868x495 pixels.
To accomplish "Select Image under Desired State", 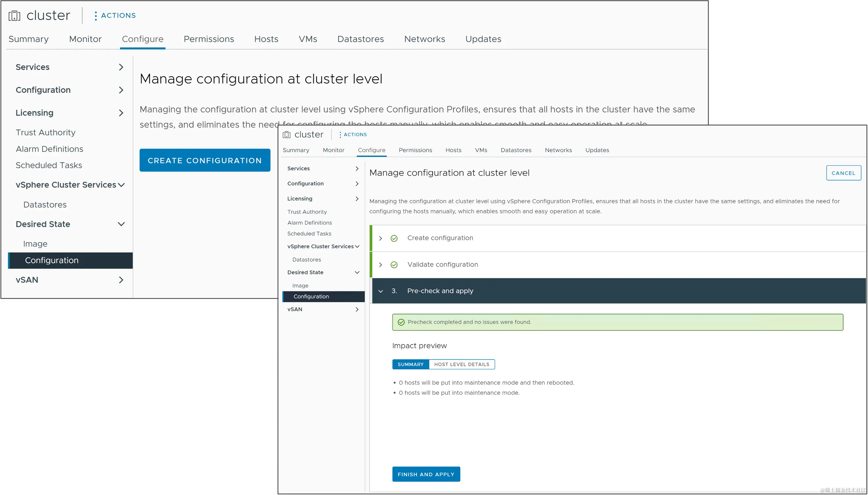I will 35,243.
